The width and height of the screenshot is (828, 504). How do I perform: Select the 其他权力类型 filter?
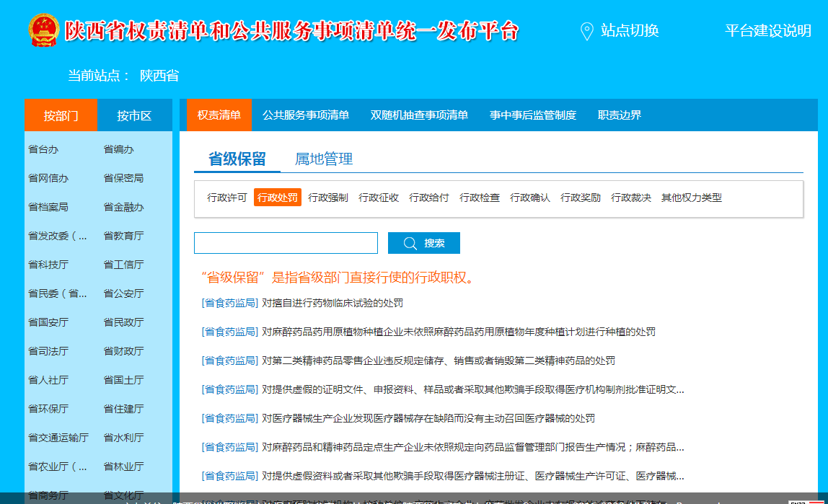coord(692,198)
